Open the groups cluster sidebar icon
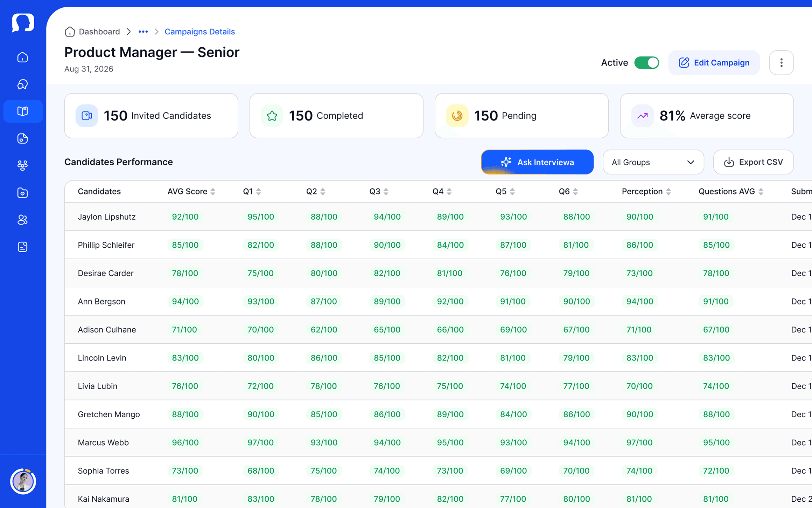Viewport: 812px width, 508px height. click(x=23, y=165)
